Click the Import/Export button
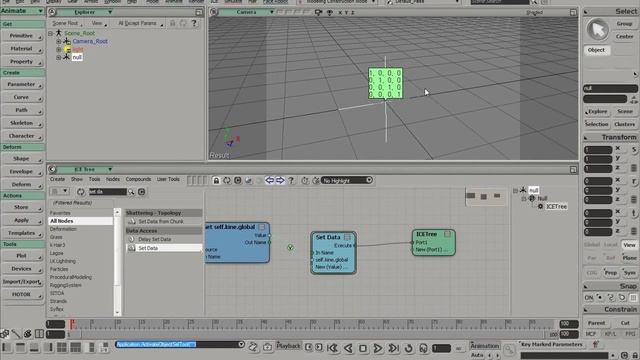The height and width of the screenshot is (360, 640). coord(22,282)
